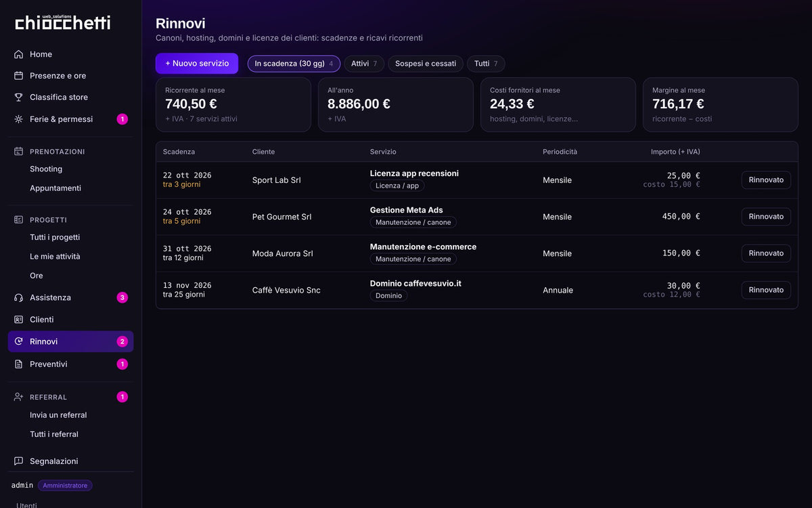Click the trophy icon for Classifica store
Viewport: 812px width, 508px height.
pyautogui.click(x=18, y=98)
